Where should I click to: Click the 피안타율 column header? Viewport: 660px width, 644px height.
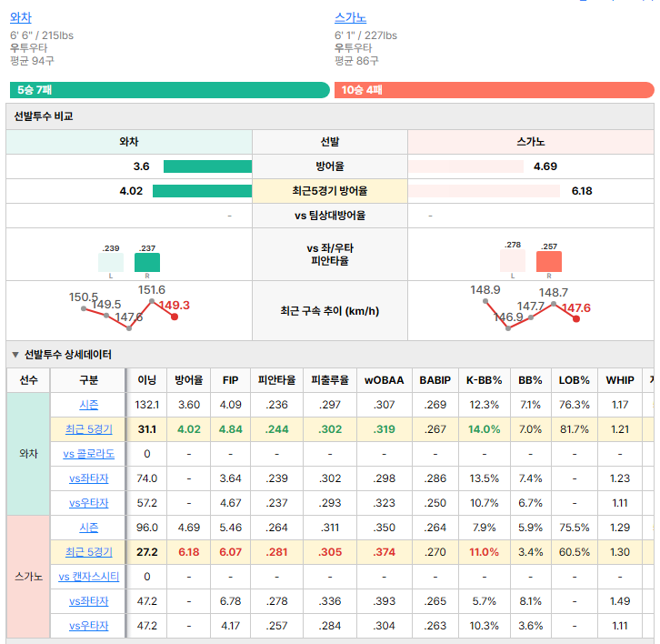pyautogui.click(x=276, y=380)
